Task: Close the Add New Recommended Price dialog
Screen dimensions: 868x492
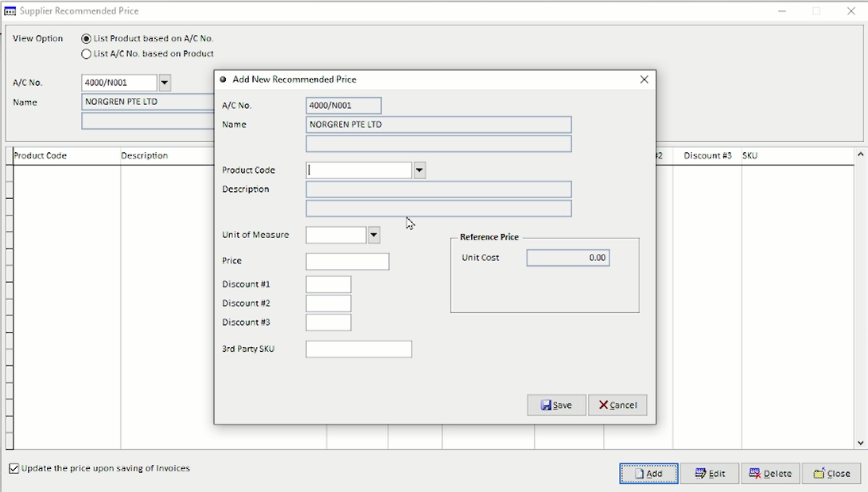Action: click(644, 80)
